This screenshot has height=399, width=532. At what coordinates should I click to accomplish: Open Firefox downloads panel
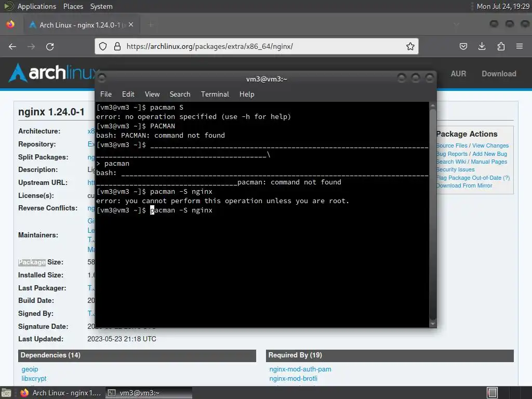pyautogui.click(x=482, y=46)
